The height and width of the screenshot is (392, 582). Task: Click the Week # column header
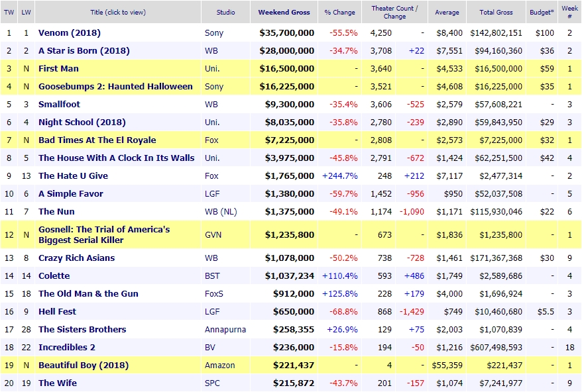pos(570,12)
